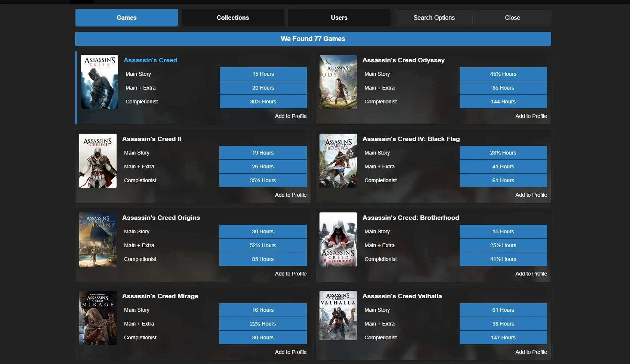Viewport: 630px width, 364px height.
Task: Switch to the Collections tab
Action: (x=232, y=18)
